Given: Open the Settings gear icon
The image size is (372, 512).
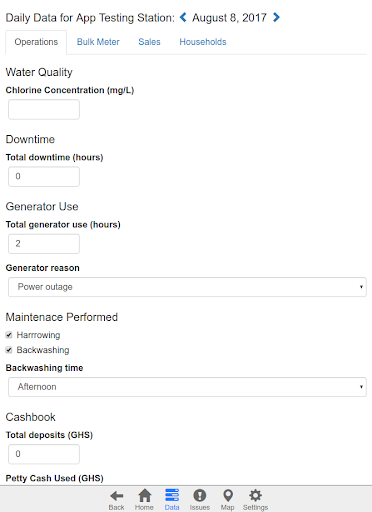Looking at the screenshot, I should pyautogui.click(x=255, y=496).
